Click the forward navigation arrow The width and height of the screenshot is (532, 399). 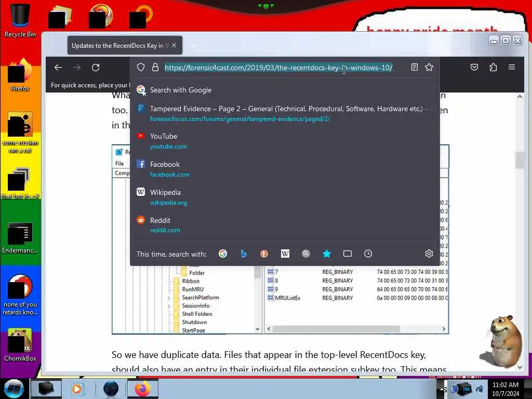pos(77,68)
